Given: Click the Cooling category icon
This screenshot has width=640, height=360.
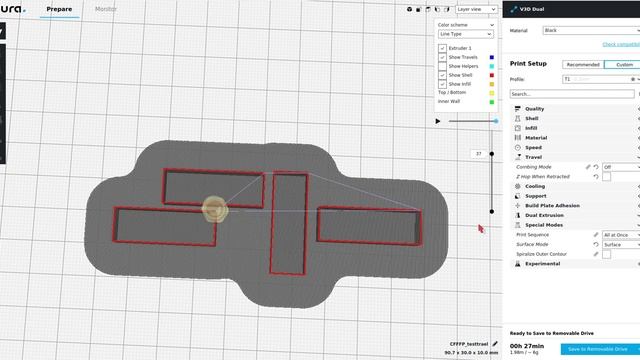Looking at the screenshot, I should coord(518,186).
